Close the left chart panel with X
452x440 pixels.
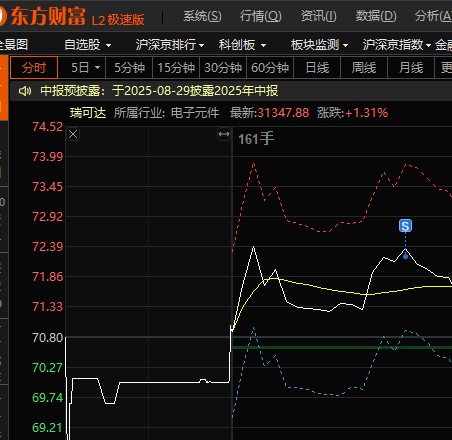(73, 135)
